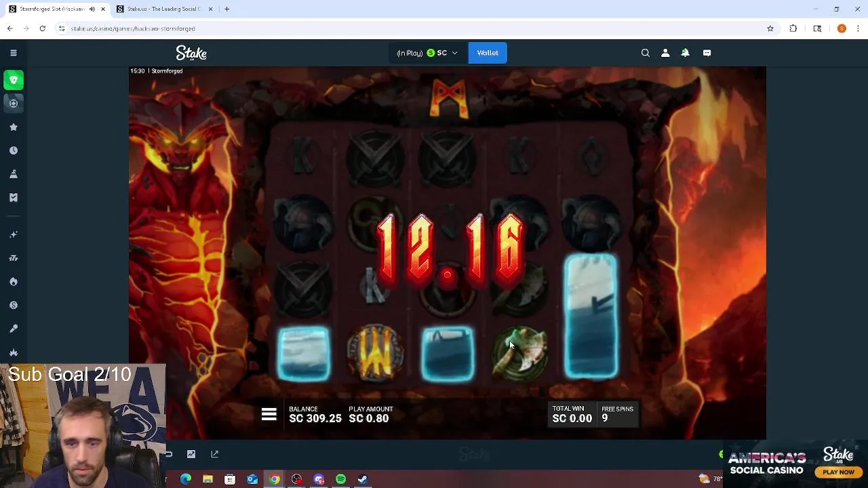View notifications bell
Viewport: 868px width, 488px height.
pos(686,53)
